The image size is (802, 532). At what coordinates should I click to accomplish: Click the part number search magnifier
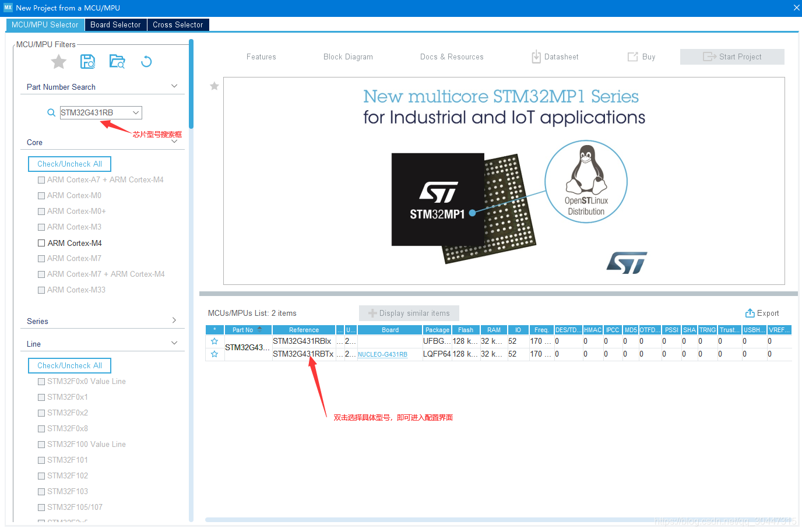51,112
